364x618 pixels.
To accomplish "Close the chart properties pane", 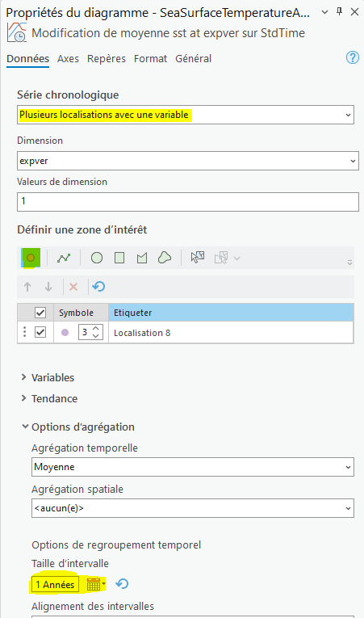I will click(354, 12).
